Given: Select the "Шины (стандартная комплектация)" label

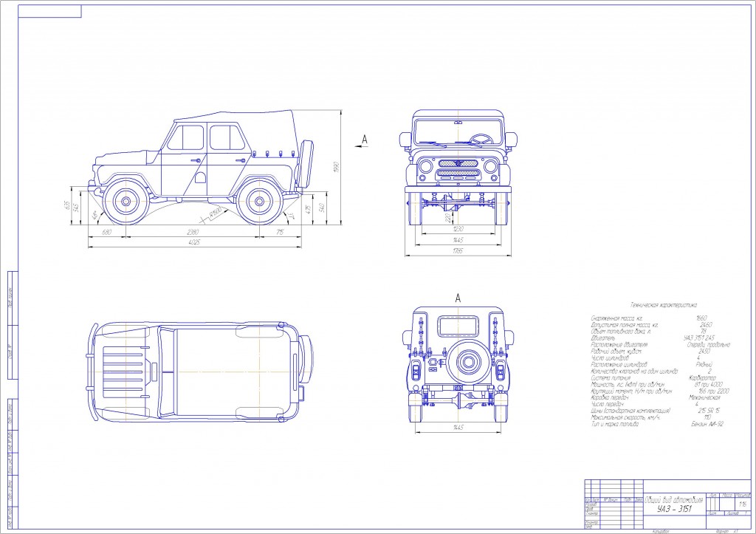Looking at the screenshot, I should [630, 411].
